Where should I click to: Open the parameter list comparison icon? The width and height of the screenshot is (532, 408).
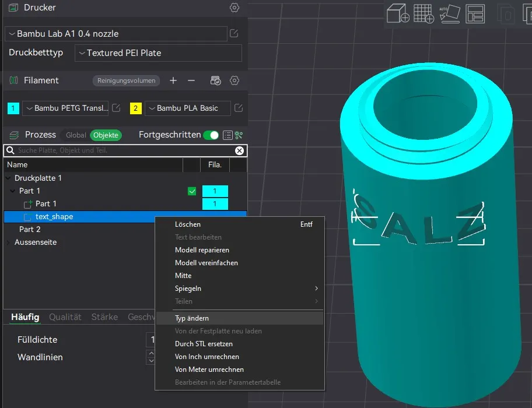point(228,135)
